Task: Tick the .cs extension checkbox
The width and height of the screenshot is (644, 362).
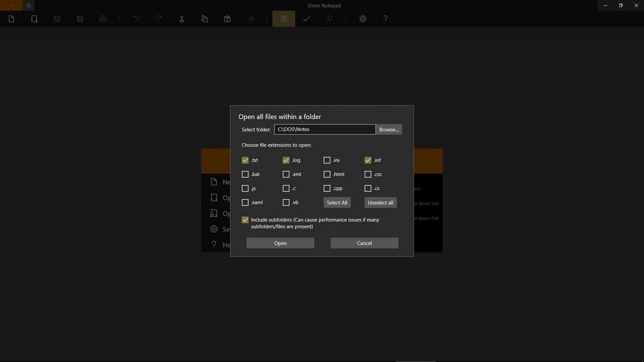Action: [368, 188]
